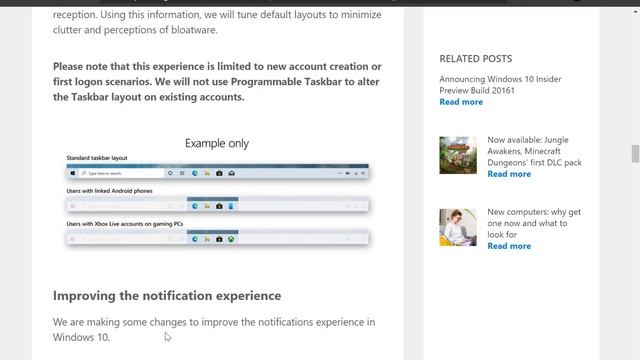
Task: Click the search box in standard taskbar example
Action: point(121,173)
